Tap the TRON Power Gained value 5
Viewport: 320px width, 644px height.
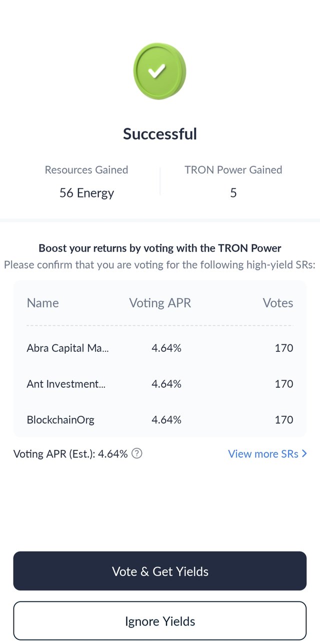coord(233,193)
